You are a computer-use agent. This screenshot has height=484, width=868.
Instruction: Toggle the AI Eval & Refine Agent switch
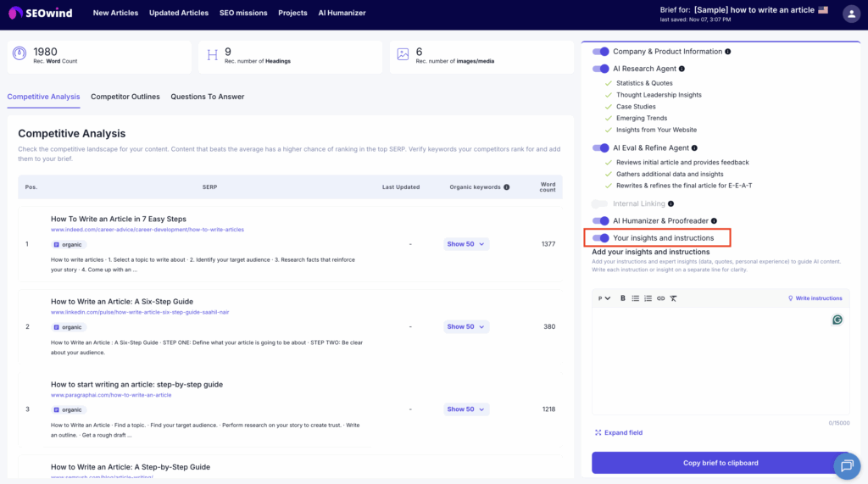[600, 147]
